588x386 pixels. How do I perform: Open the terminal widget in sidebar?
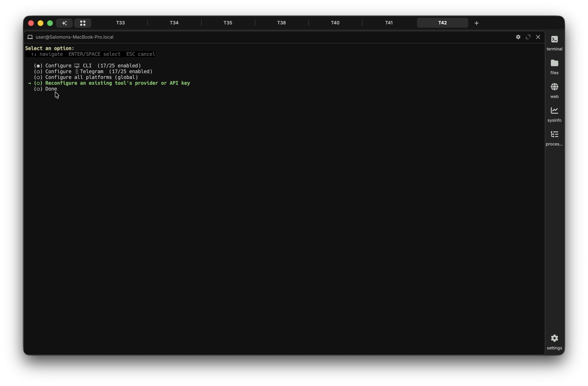click(554, 43)
